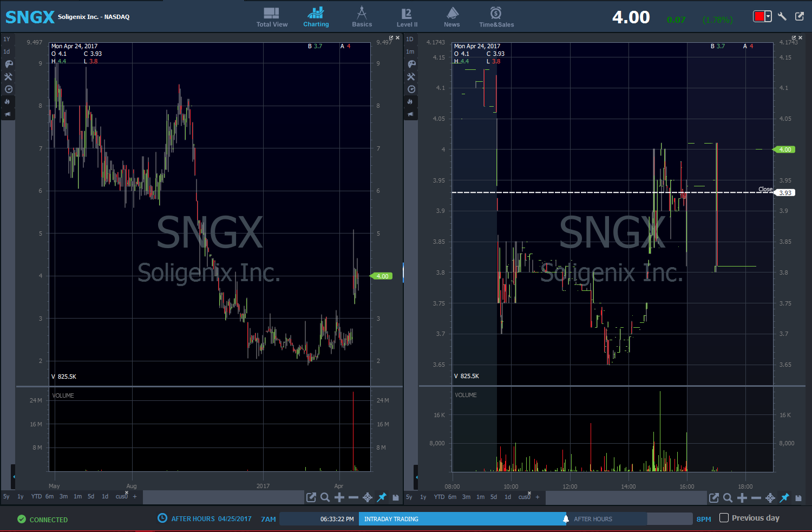Toggle the pin icon under left chart
Screen dimensions: 812x532
tap(382, 497)
